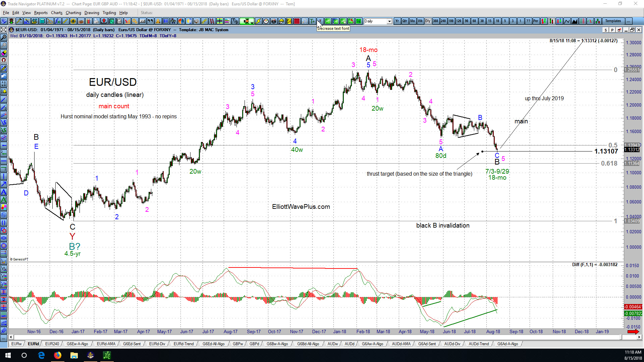Expand the green turtle icon dropdown arrow
Viewport: 644px width, 362px height.
[252, 21]
